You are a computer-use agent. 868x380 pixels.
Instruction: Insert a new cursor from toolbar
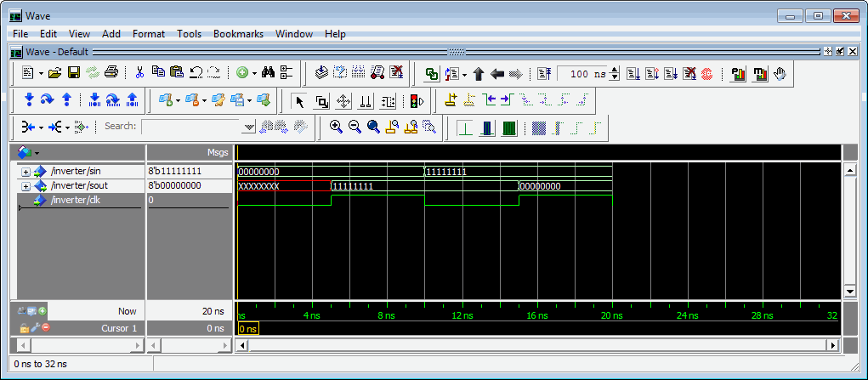pos(451,100)
